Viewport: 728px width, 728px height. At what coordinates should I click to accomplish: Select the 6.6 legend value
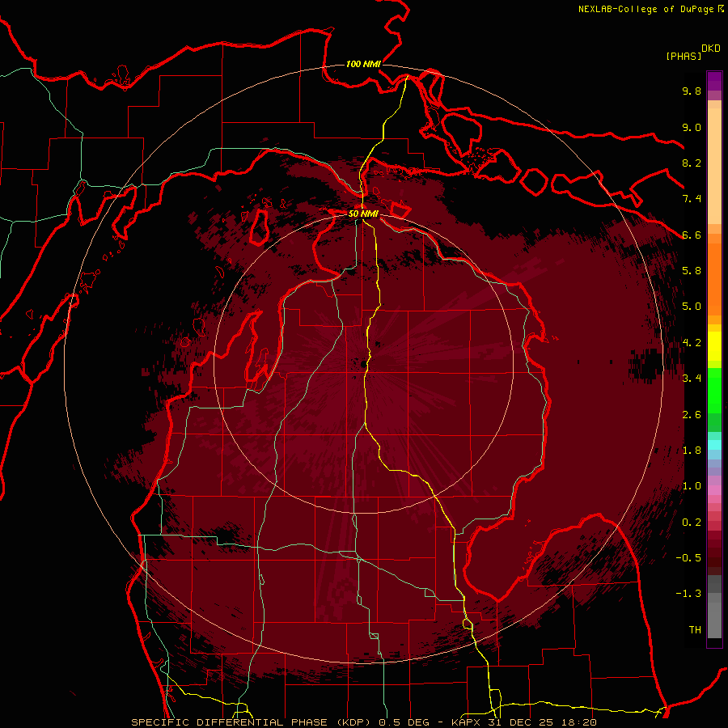[692, 235]
